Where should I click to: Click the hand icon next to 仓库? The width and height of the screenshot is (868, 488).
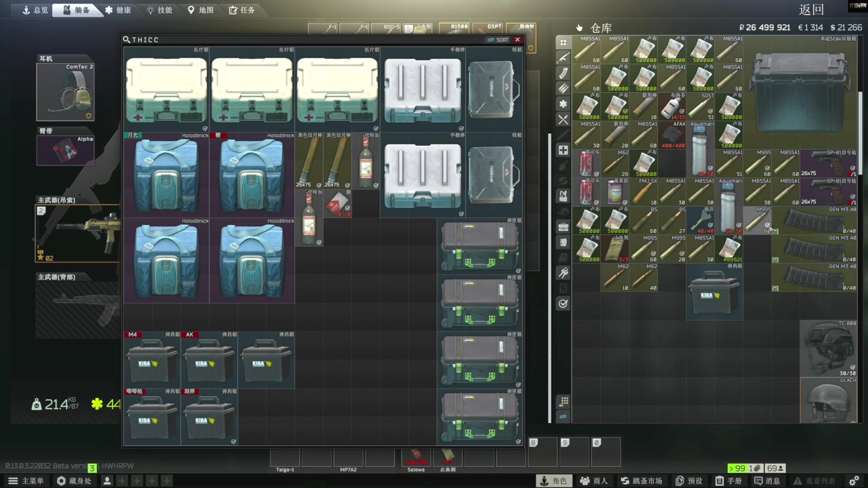pos(580,28)
